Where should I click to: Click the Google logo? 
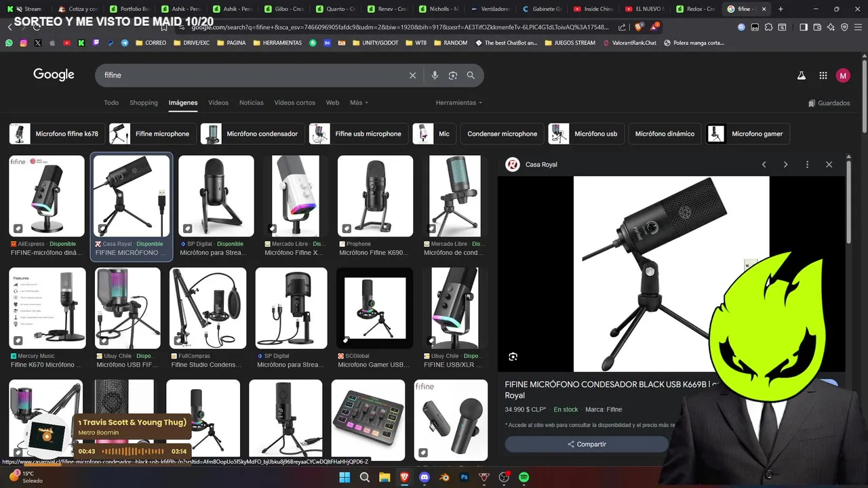point(54,75)
